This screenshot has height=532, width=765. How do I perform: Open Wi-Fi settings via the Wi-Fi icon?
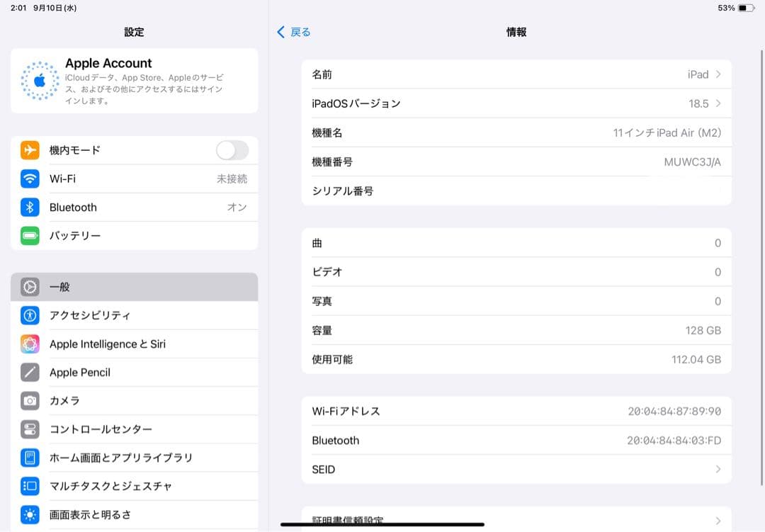[30, 179]
